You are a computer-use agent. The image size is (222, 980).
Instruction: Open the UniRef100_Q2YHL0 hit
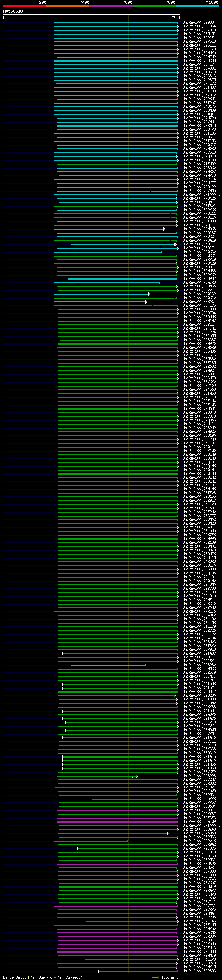[x=199, y=30]
